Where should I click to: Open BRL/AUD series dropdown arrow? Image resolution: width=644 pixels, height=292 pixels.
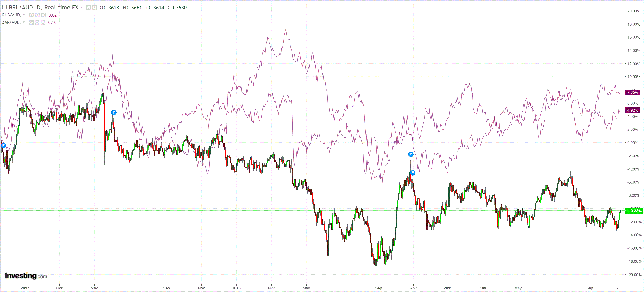(x=81, y=8)
